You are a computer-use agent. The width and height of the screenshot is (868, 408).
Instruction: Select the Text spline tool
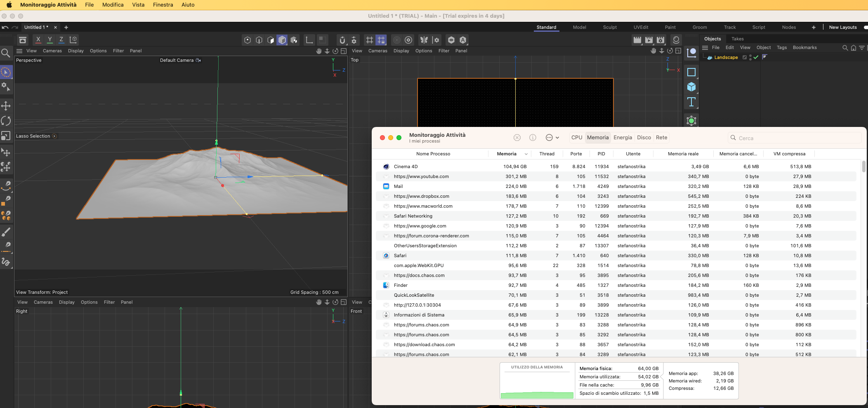click(x=691, y=102)
